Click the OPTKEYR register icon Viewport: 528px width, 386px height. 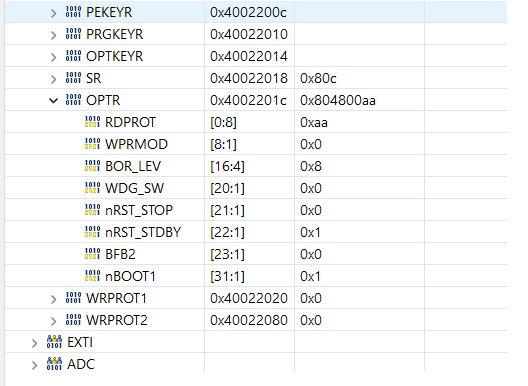[x=73, y=56]
